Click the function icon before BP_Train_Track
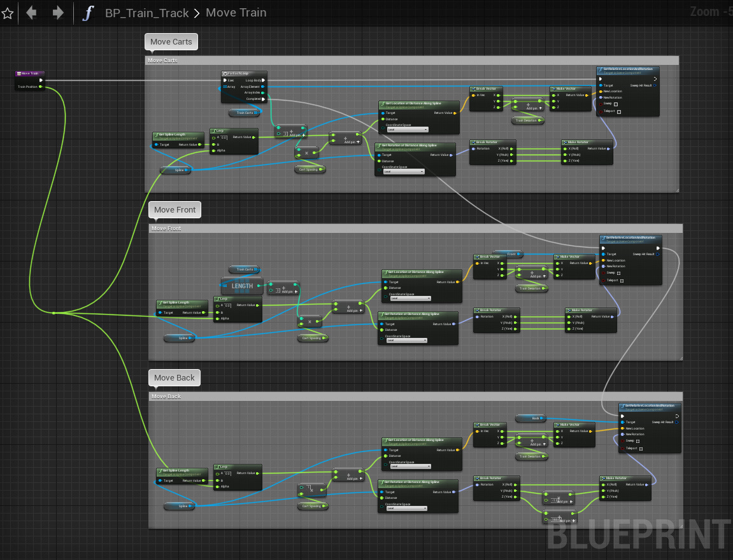The height and width of the screenshot is (560, 733). (x=88, y=13)
